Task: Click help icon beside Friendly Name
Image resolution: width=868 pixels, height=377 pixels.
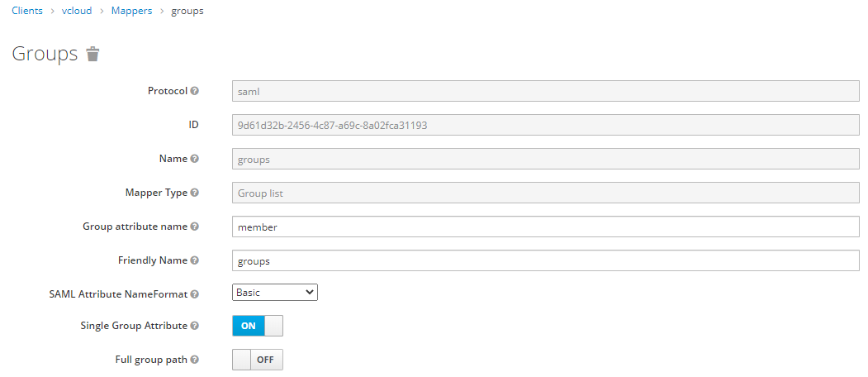Action: [x=195, y=260]
